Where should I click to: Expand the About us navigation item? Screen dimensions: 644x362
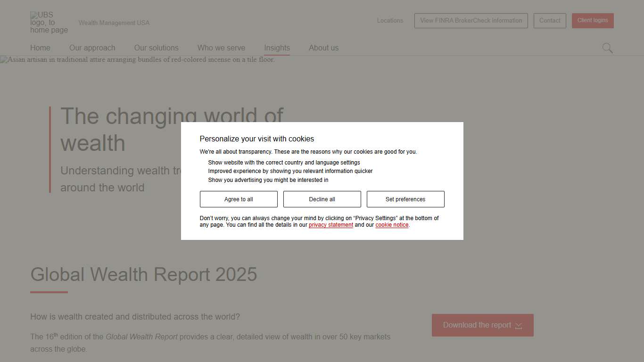pyautogui.click(x=323, y=48)
